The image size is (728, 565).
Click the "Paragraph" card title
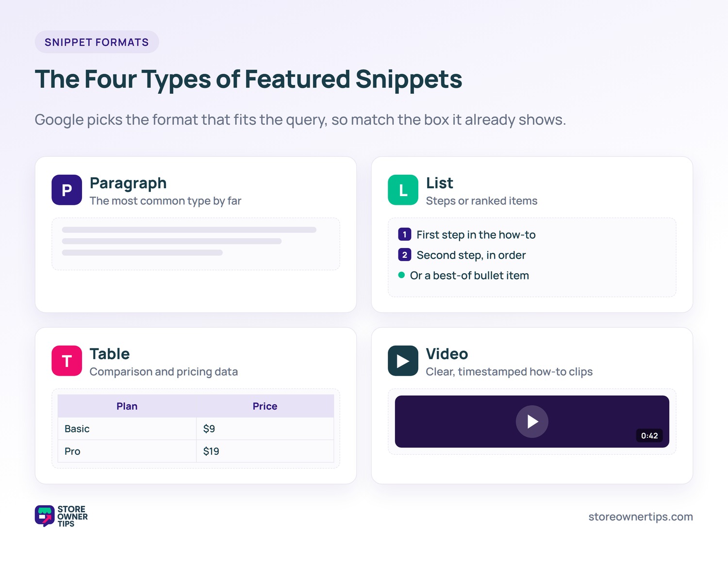(128, 183)
